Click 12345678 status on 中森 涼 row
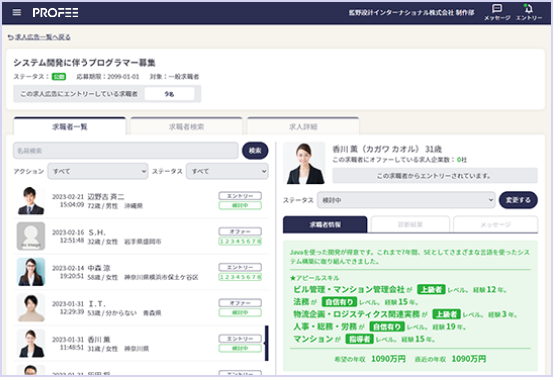553x377 pixels. coord(240,277)
